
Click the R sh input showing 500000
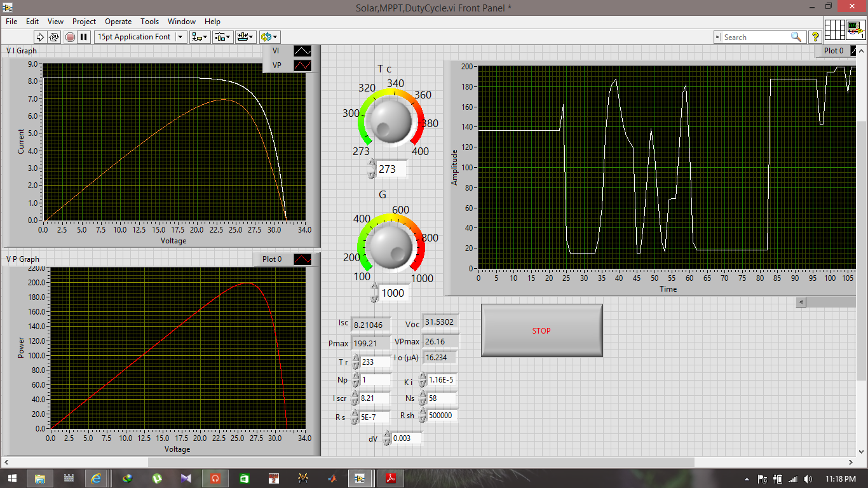coord(442,416)
